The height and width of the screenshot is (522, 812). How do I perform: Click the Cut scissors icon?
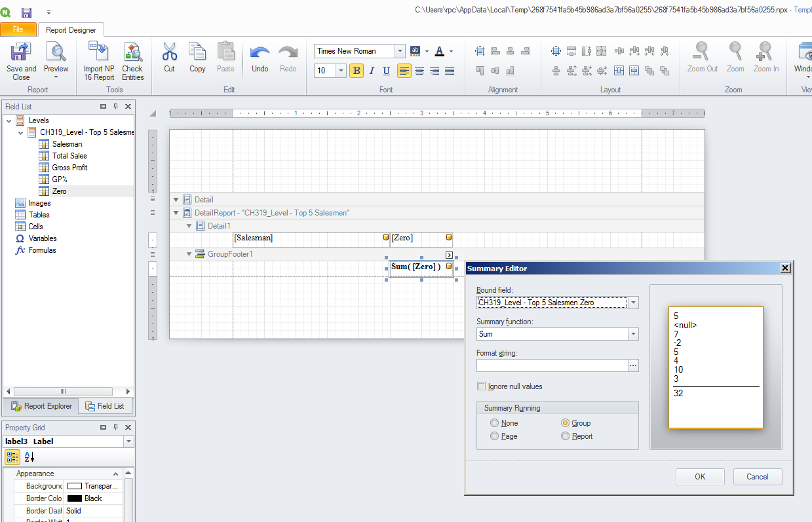pos(170,52)
